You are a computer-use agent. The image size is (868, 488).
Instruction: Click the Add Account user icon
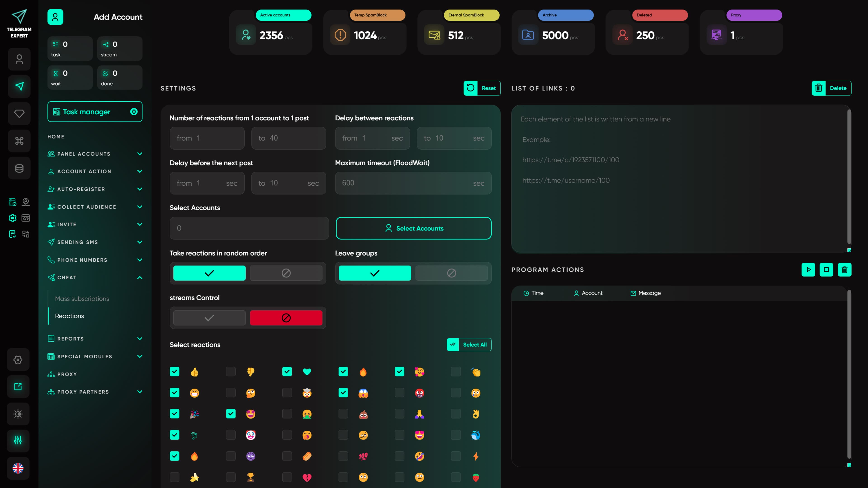(x=55, y=17)
